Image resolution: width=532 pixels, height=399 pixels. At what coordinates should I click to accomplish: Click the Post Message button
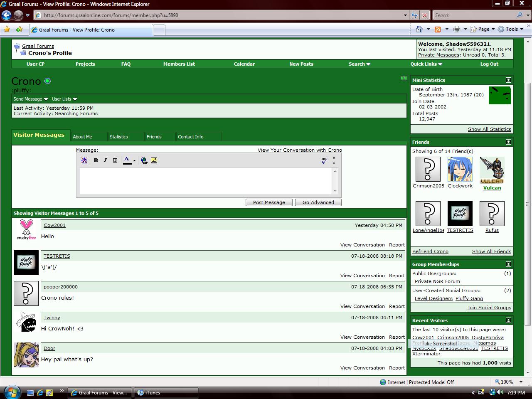pyautogui.click(x=269, y=202)
